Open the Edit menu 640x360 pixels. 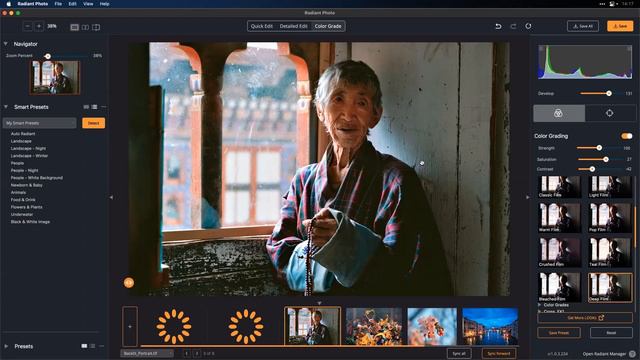click(72, 4)
